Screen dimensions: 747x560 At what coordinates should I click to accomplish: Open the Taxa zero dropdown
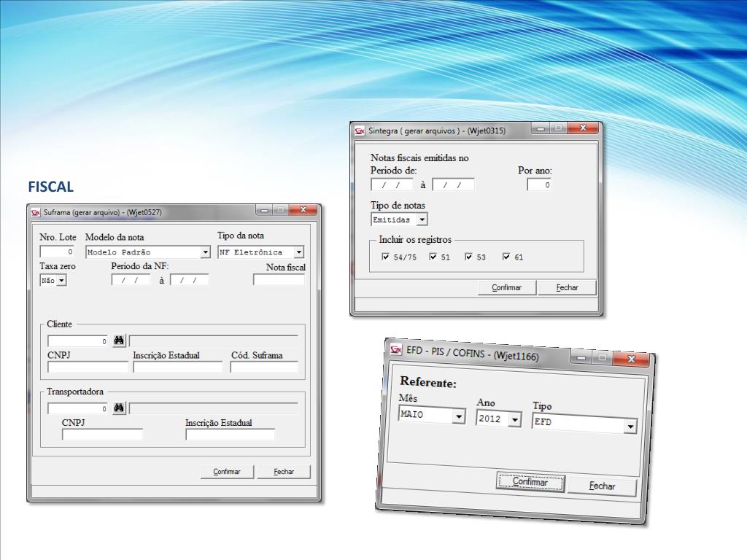61,281
